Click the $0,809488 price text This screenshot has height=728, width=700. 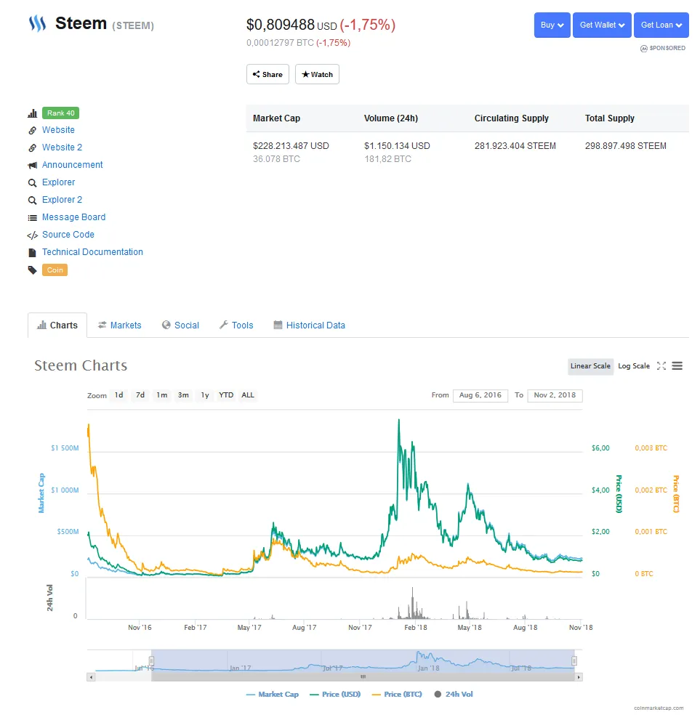[281, 25]
